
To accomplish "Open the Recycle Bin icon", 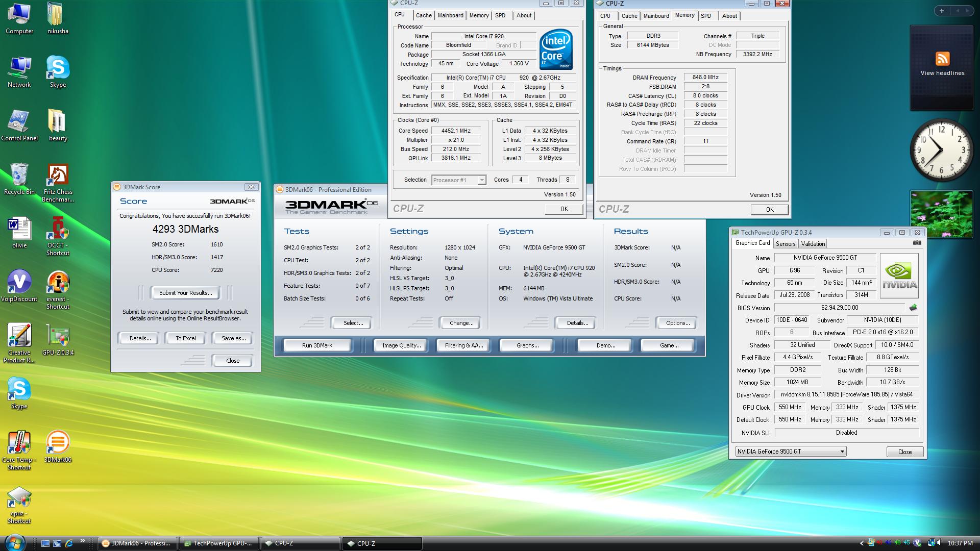I will coord(19,180).
